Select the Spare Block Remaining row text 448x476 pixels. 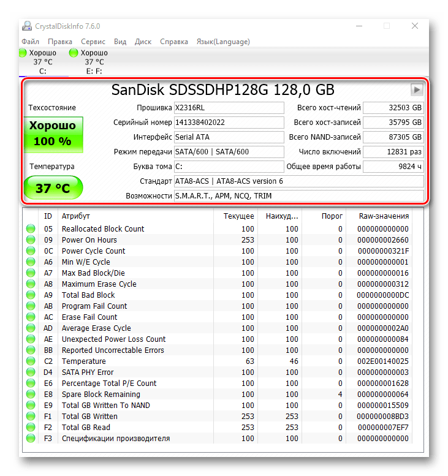101,395
